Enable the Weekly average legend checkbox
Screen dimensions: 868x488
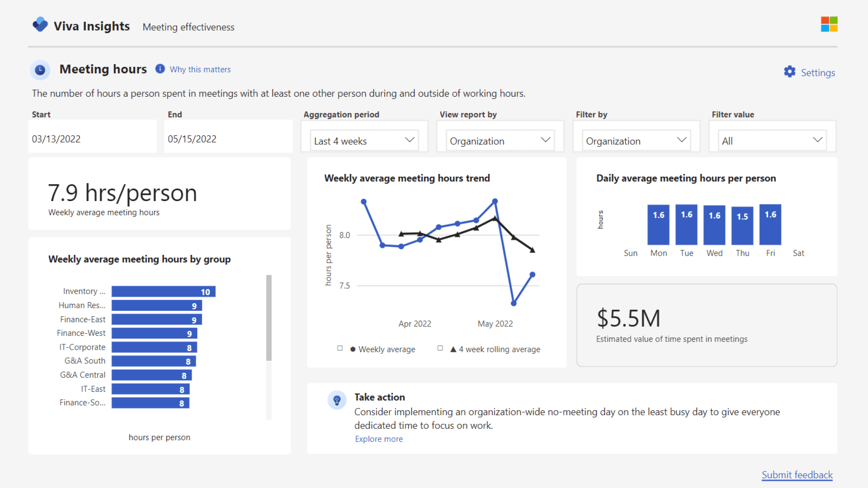click(340, 348)
